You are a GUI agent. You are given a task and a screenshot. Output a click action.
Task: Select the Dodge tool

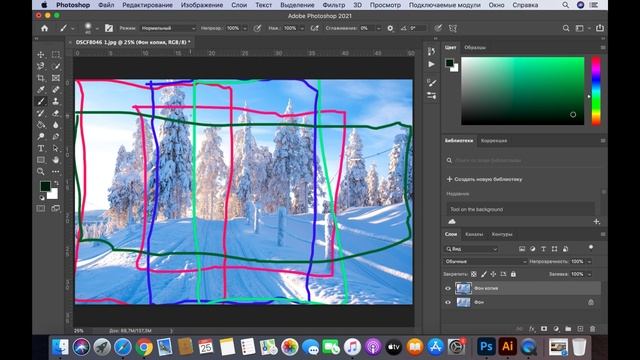coord(41,136)
